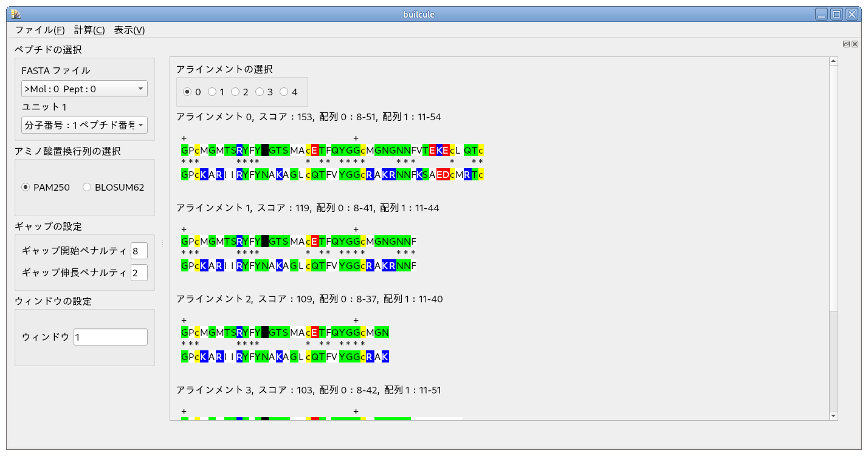Viewport: 868px width, 456px height.
Task: Select the PAM250 radio button
Action: [26, 188]
